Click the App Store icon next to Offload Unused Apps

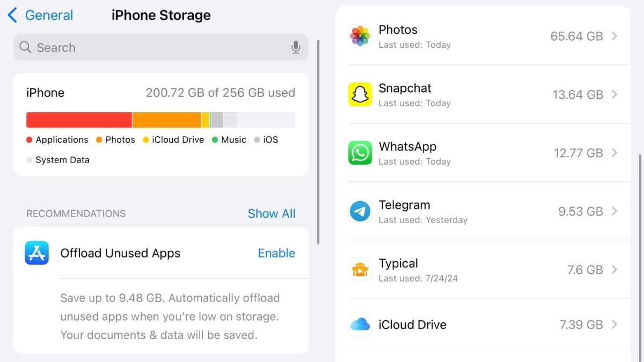click(x=36, y=253)
